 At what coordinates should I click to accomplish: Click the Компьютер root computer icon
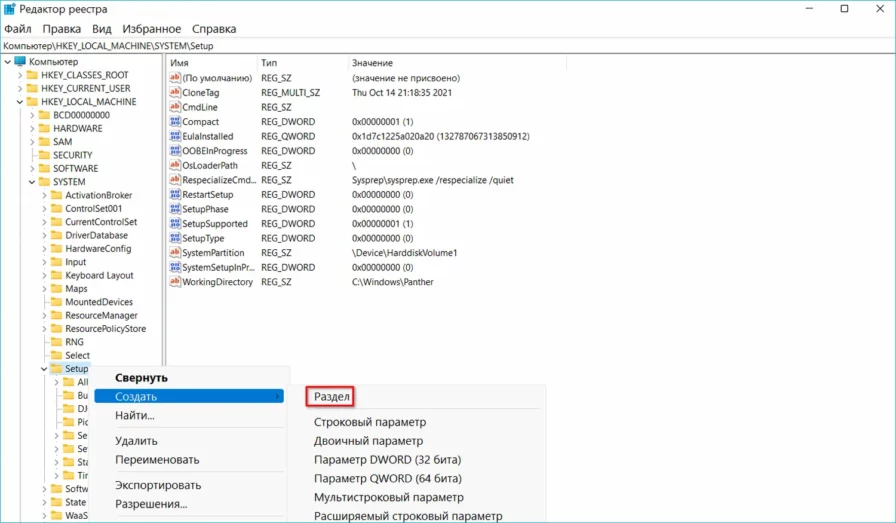pos(20,62)
